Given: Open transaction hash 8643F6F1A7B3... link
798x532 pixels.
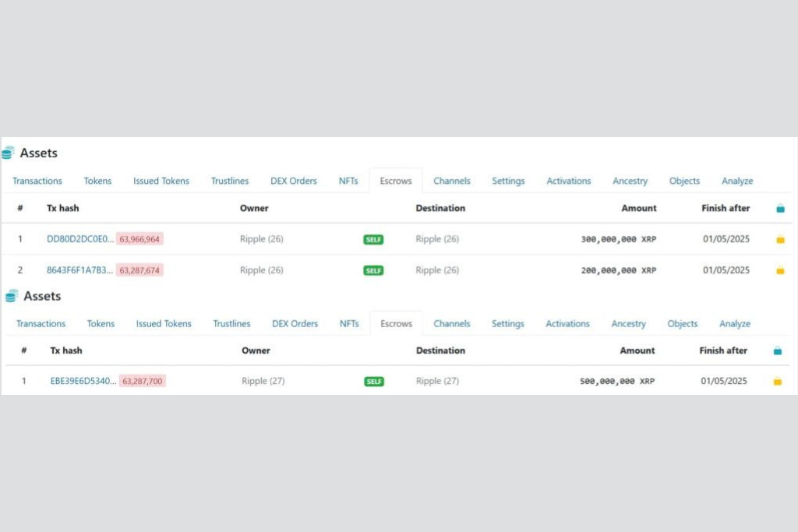Looking at the screenshot, I should pyautogui.click(x=79, y=270).
